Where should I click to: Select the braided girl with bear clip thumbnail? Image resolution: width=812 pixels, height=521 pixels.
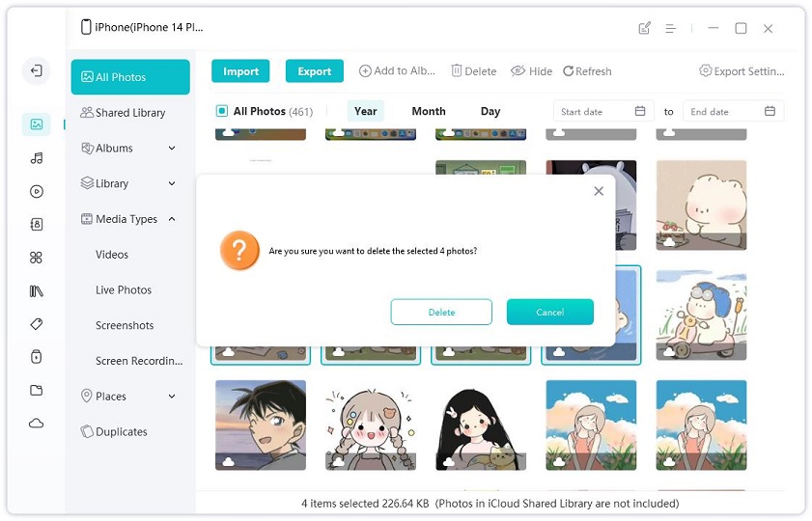371,425
